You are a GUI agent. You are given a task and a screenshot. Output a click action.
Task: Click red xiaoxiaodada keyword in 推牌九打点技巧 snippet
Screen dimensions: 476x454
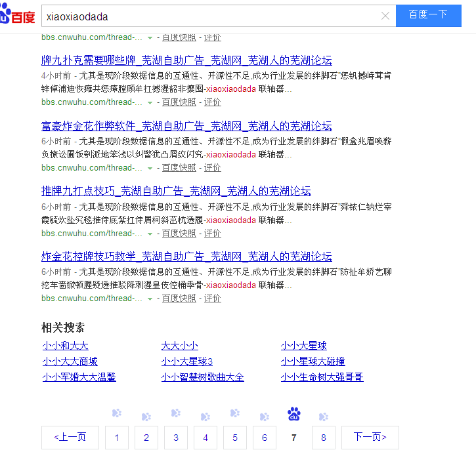click(x=231, y=220)
